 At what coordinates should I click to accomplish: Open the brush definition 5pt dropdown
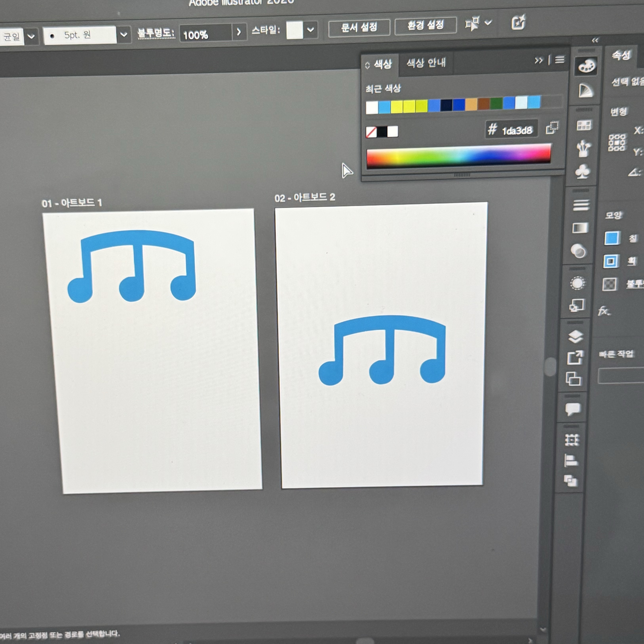point(123,35)
